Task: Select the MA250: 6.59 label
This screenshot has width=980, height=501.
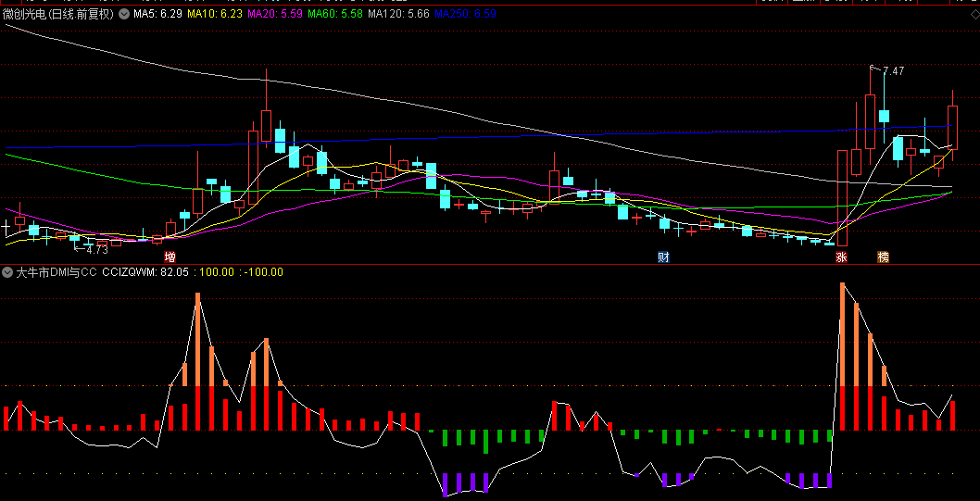Action: (x=466, y=14)
